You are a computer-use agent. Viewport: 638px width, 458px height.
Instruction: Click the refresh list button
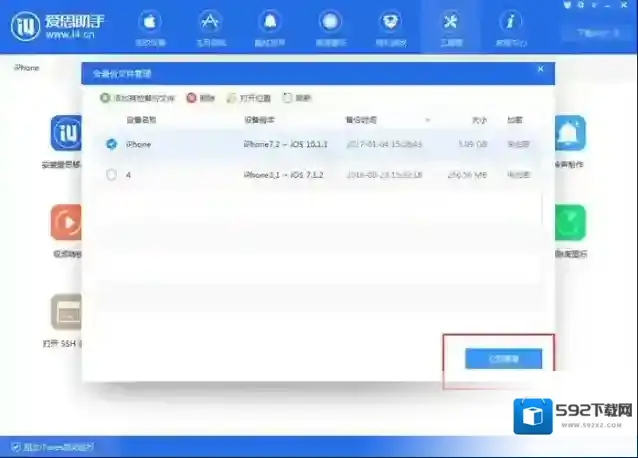[x=288, y=98]
